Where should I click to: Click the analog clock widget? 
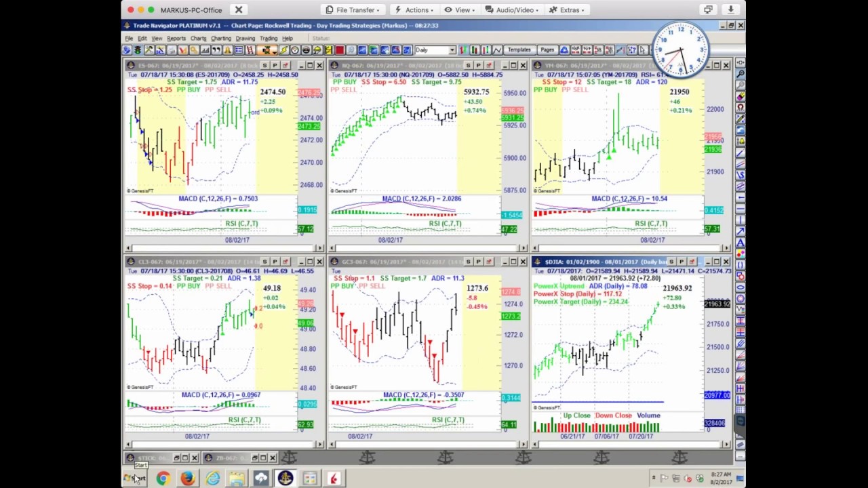tap(681, 50)
